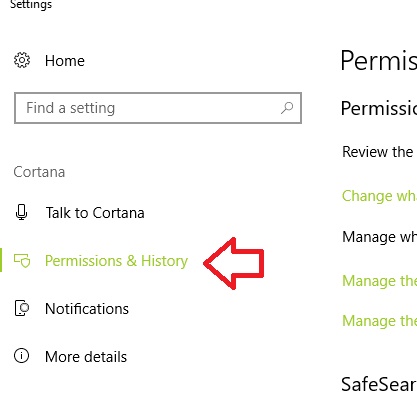Screen dimensions: 417x416
Task: Click the SafeSearch section heading
Action: (379, 384)
